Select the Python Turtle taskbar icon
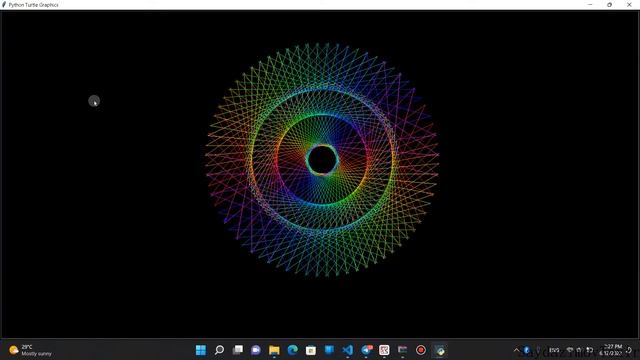 pyautogui.click(x=440, y=350)
